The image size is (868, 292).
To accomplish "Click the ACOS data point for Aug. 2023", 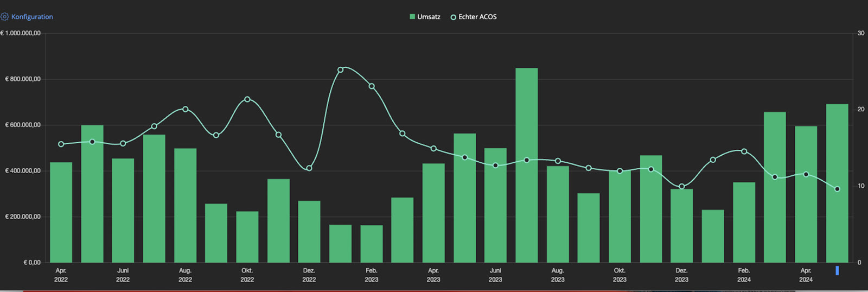I will (x=558, y=161).
